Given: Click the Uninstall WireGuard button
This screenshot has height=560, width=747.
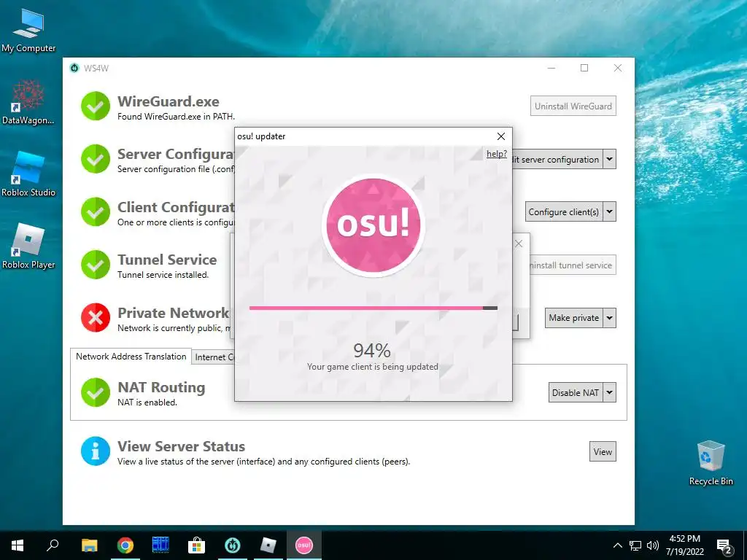Looking at the screenshot, I should click(573, 106).
